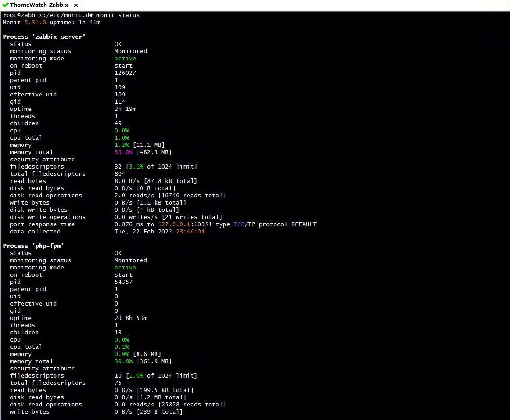Click the Process 'php-fpm' heading
This screenshot has height=420, width=510.
pos(33,246)
